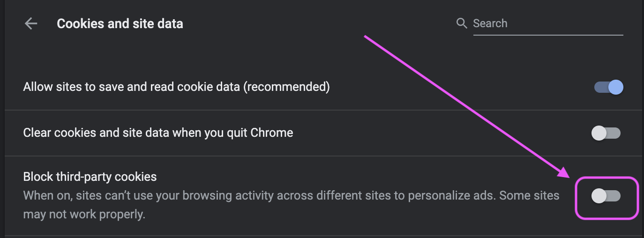Image resolution: width=644 pixels, height=238 pixels.
Task: Enable Clear cookies when you quit Chrome toggle
Action: 606,133
